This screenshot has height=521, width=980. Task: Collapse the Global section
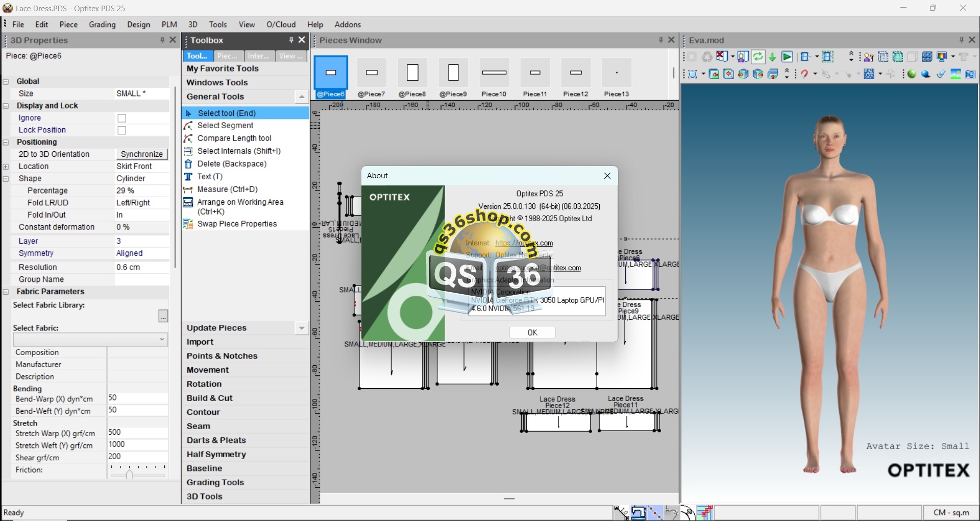pos(6,82)
